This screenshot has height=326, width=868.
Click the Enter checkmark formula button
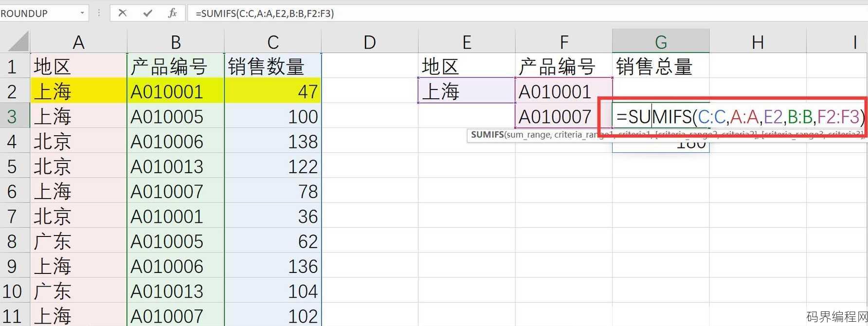pyautogui.click(x=147, y=13)
